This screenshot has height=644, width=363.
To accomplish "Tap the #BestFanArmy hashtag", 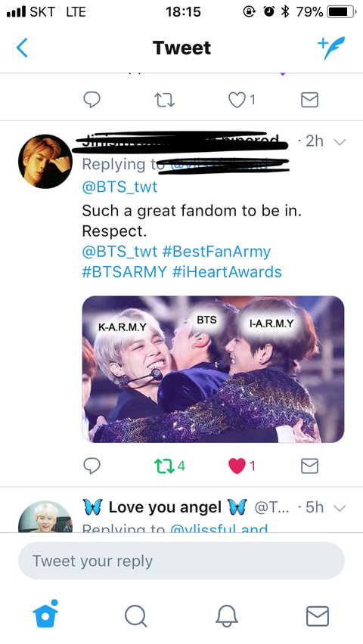I will 216,252.
